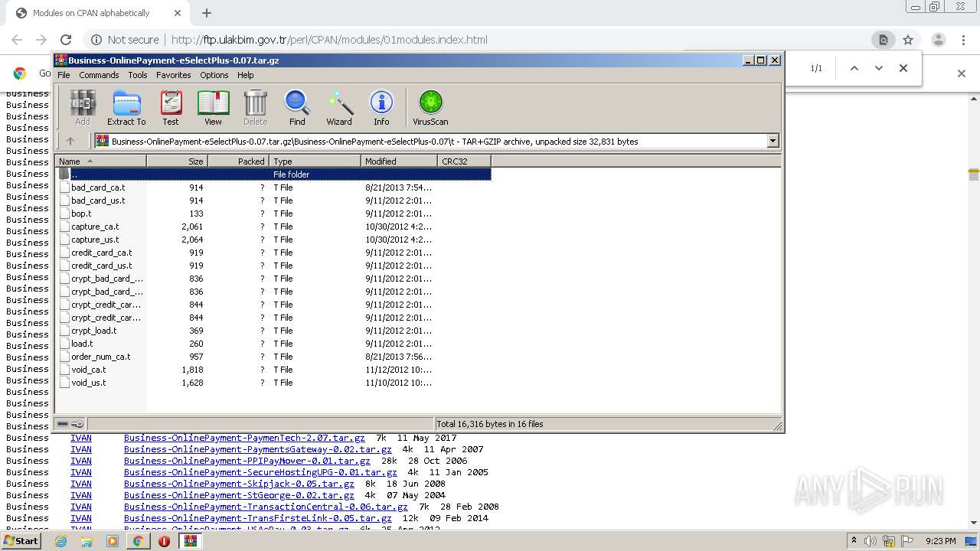
Task: Launch the Wizard tool
Action: tap(339, 107)
